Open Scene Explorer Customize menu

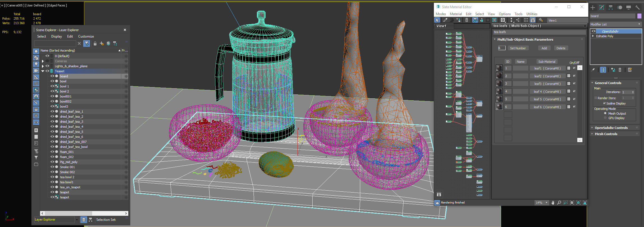click(x=86, y=36)
